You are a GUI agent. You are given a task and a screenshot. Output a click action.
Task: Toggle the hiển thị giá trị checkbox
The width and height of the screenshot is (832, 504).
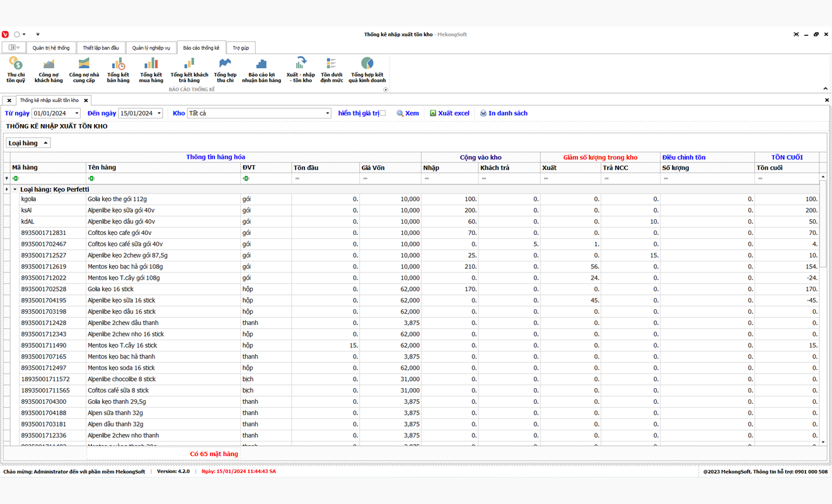point(383,113)
